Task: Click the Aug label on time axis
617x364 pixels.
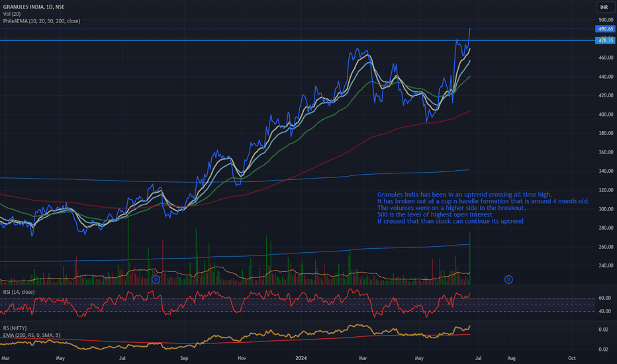Action: pyautogui.click(x=511, y=358)
